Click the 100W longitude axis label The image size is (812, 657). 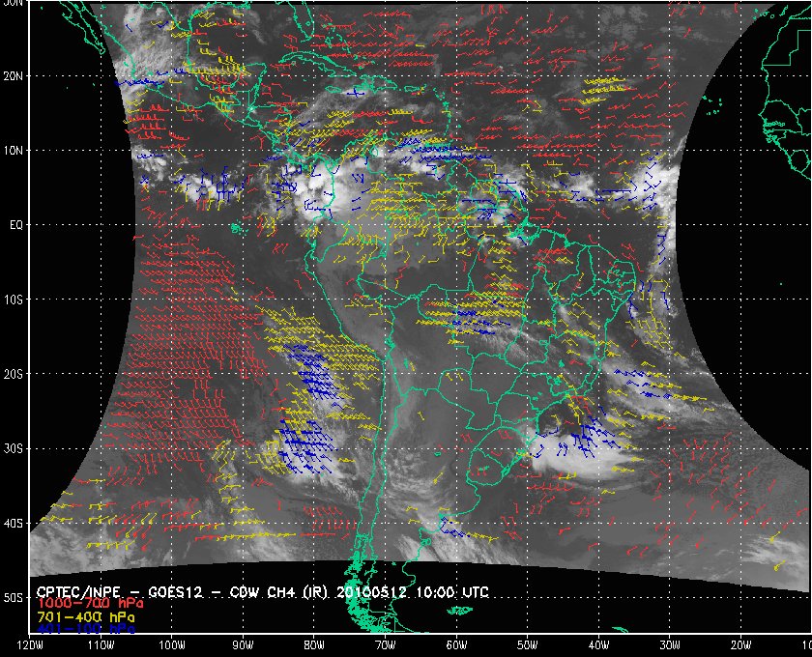[x=172, y=645]
